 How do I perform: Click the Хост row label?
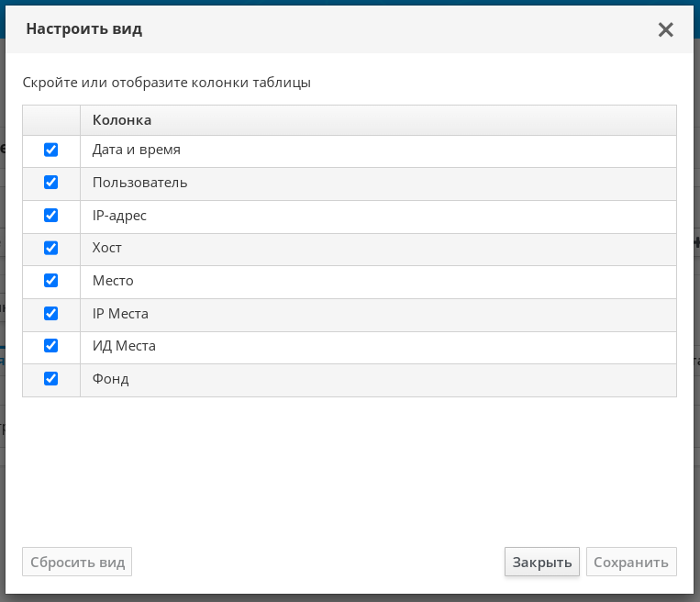(x=107, y=248)
